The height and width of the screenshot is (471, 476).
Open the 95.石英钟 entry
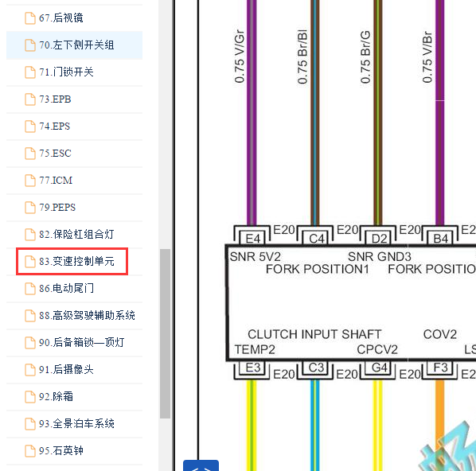point(74,450)
